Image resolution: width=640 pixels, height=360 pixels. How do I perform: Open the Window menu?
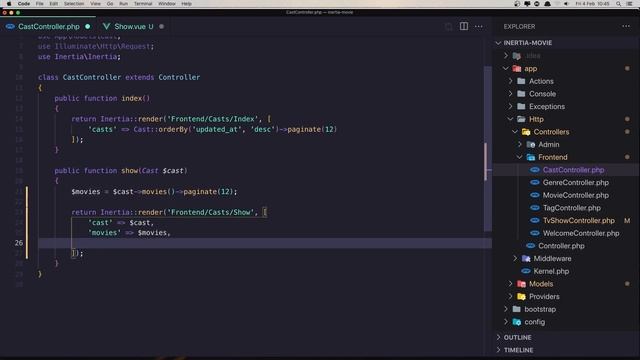tap(167, 4)
